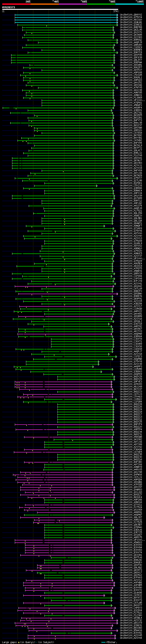The height and width of the screenshot is (644, 146).
Task: Select the UniRef100_P27521 label
Action: (x=131, y=211)
